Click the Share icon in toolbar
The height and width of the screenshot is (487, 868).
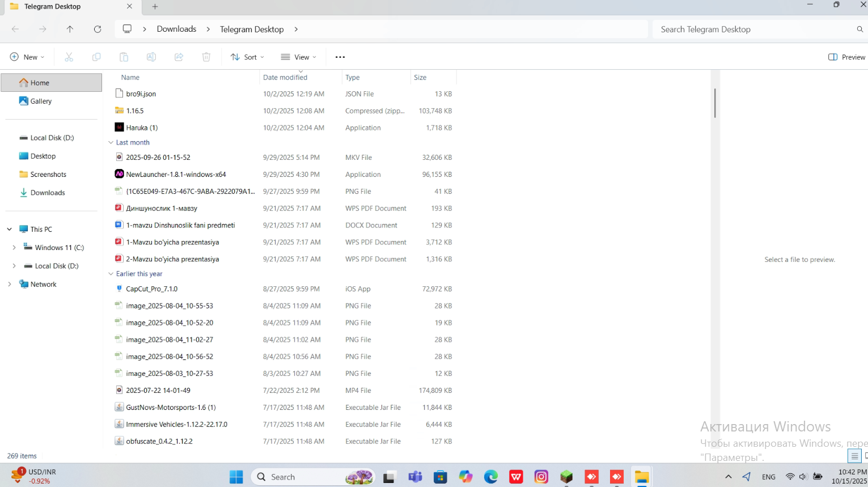[179, 57]
